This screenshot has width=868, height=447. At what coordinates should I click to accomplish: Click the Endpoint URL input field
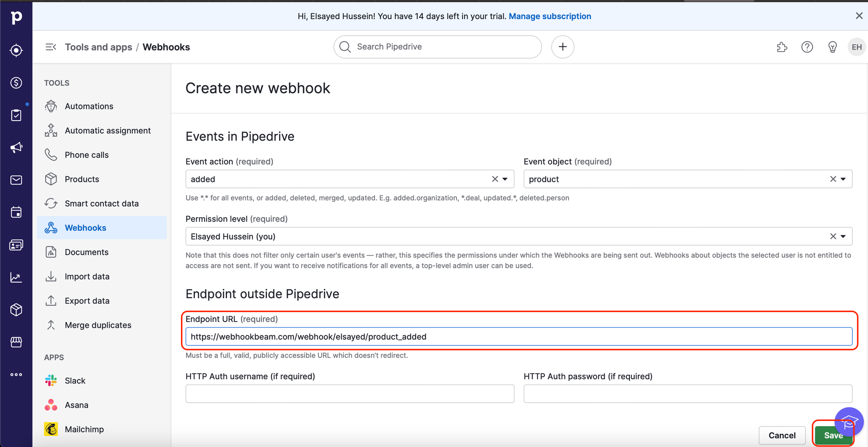[x=519, y=337]
